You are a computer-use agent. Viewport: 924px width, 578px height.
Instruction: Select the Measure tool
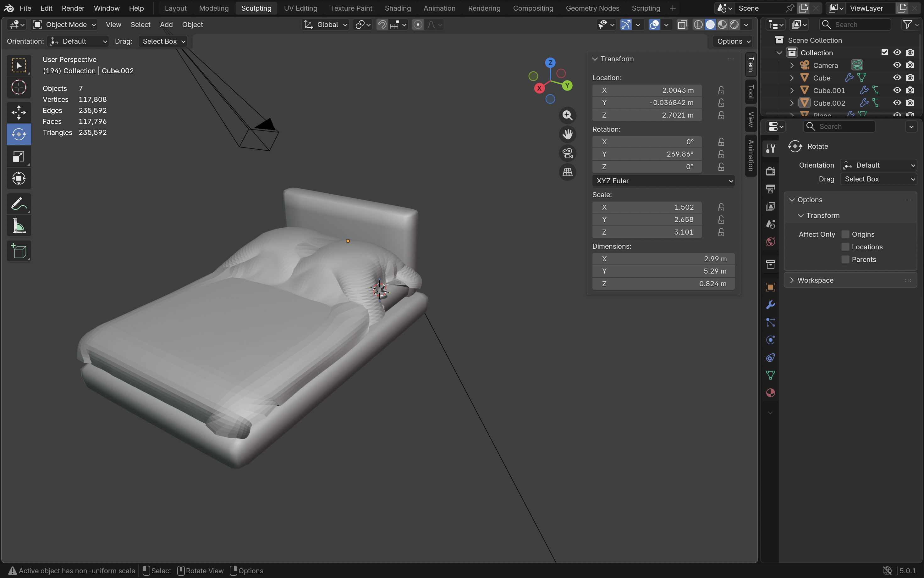tap(18, 226)
